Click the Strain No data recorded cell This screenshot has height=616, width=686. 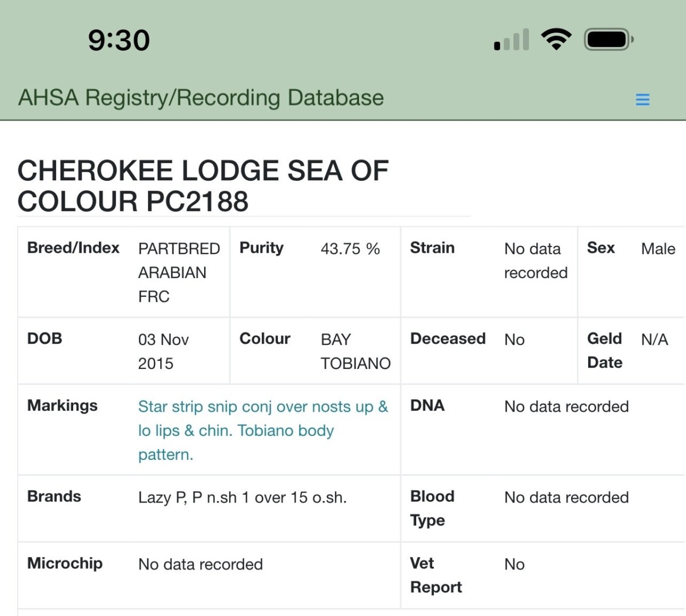[536, 261]
